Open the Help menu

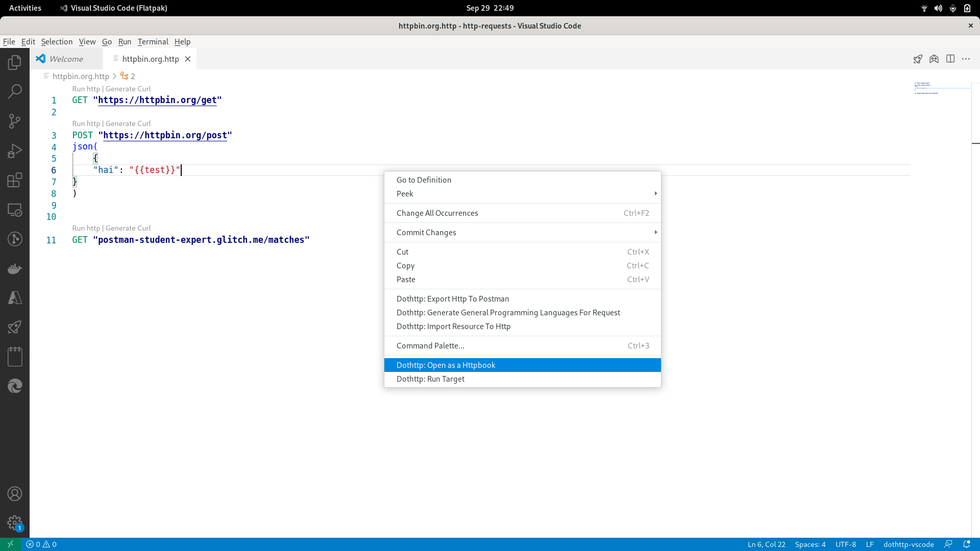tap(182, 42)
